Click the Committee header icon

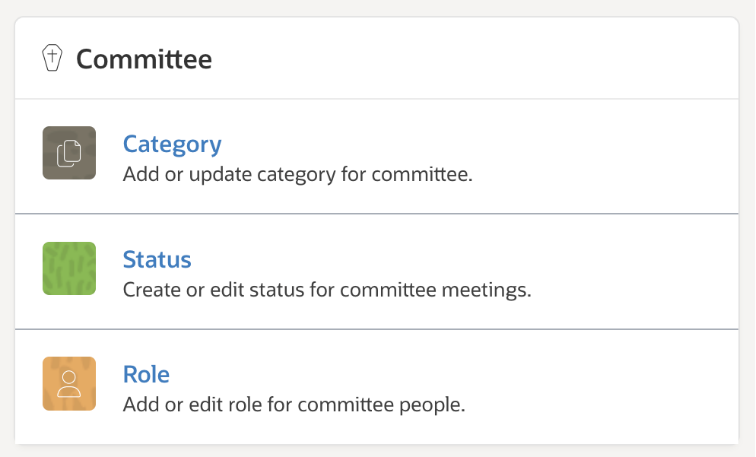point(53,58)
